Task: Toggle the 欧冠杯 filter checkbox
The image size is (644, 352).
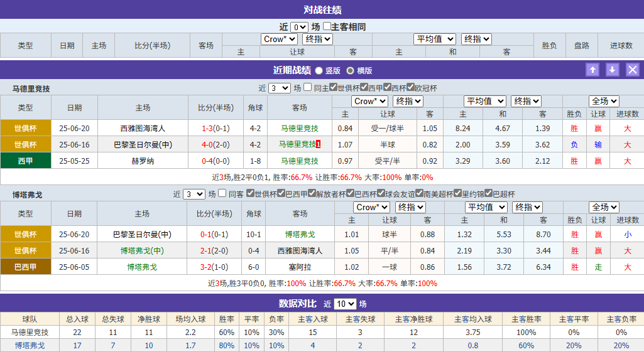Action: tap(410, 88)
